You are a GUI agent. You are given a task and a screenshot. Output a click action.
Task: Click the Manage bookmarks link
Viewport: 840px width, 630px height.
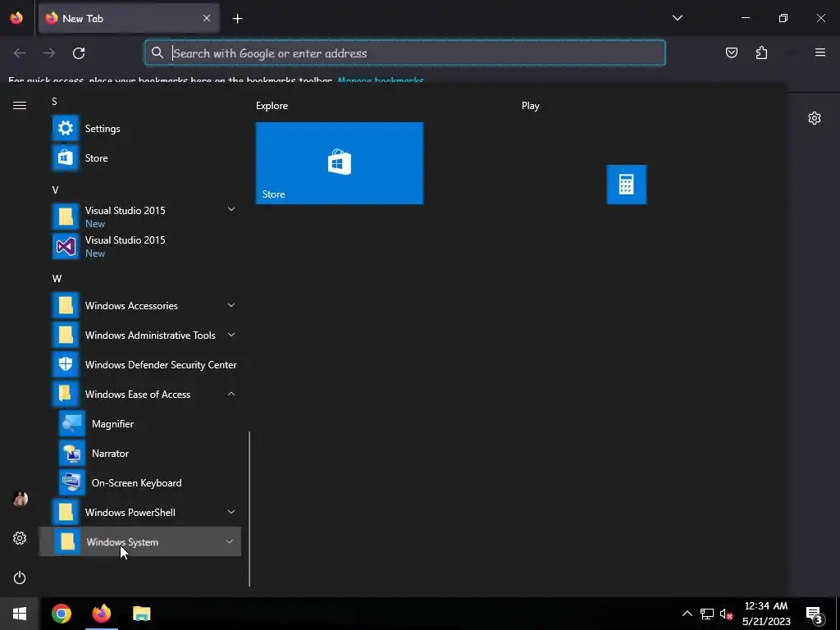click(x=381, y=81)
